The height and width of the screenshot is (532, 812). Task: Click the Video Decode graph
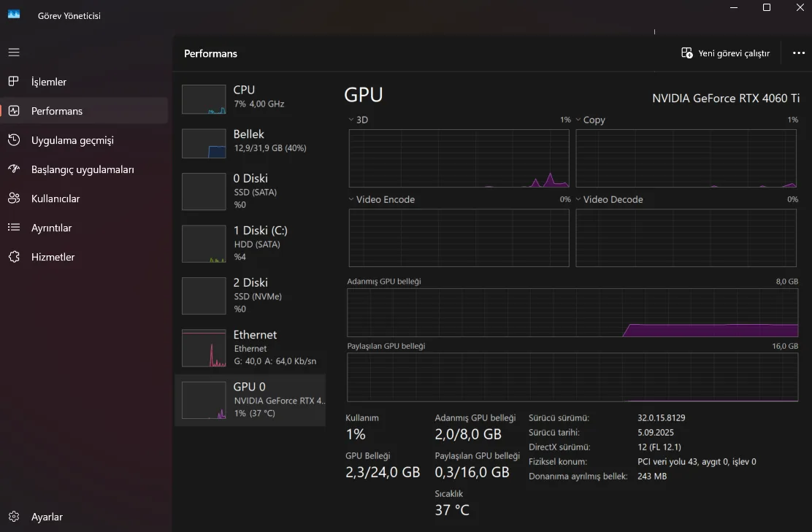(x=686, y=238)
